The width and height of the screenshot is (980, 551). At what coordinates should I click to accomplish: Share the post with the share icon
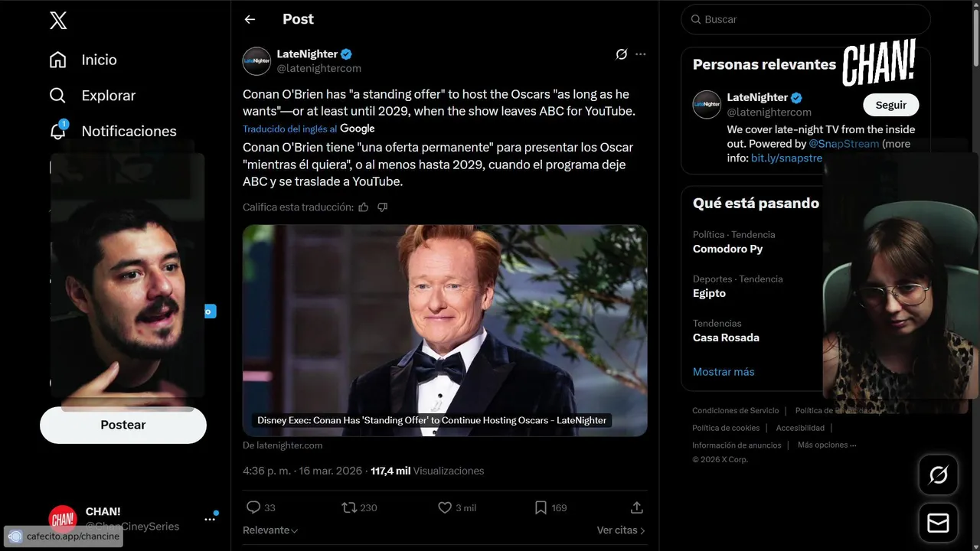pyautogui.click(x=636, y=507)
